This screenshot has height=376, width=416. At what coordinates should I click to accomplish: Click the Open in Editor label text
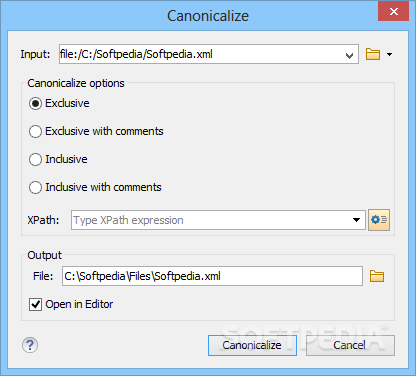(x=79, y=304)
